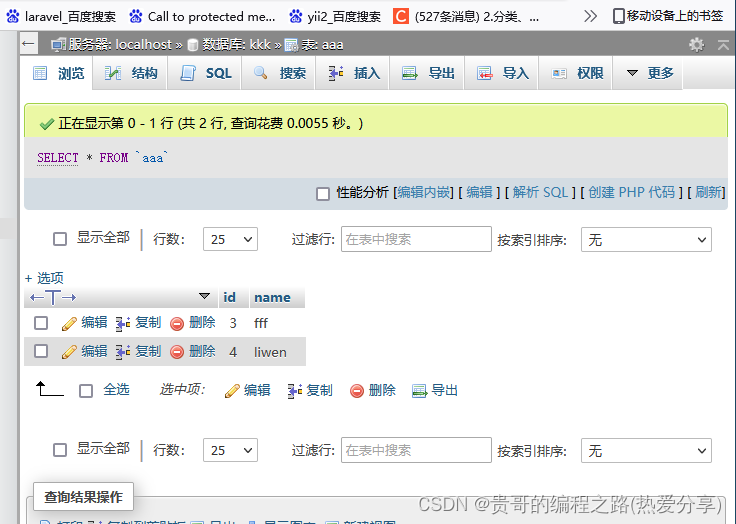Open 表: aaa breadcrumb
This screenshot has height=524, width=736.
(314, 45)
